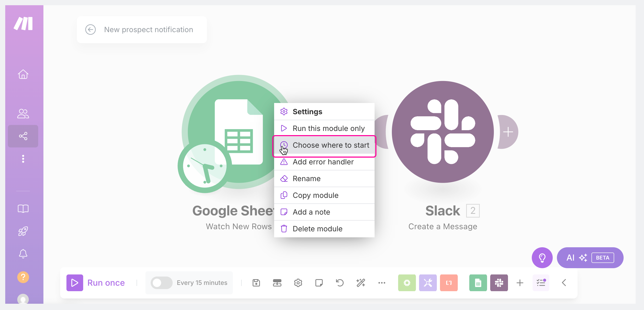Click the clock icon on Google Sheets module
Screen dimensions: 644x310
tap(205, 166)
